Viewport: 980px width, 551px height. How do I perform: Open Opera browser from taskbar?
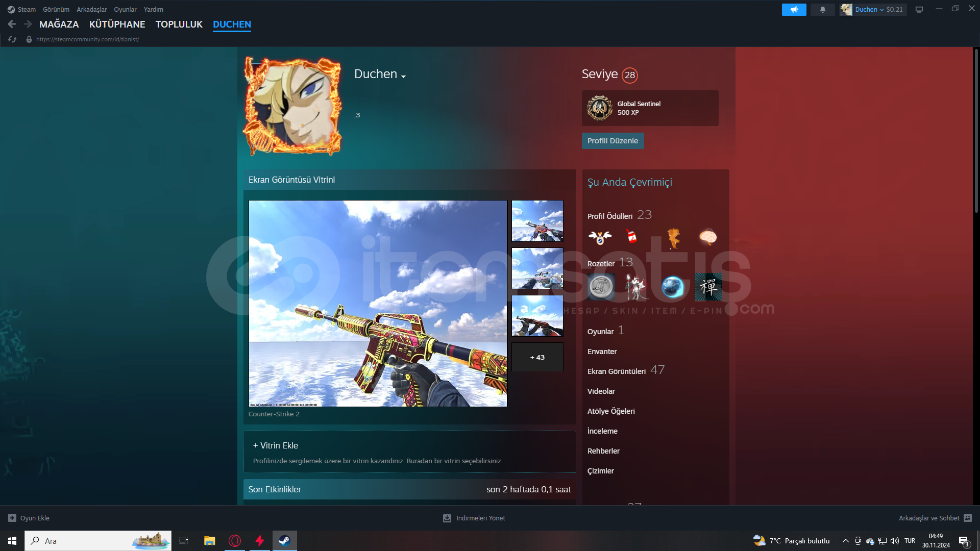(x=235, y=541)
